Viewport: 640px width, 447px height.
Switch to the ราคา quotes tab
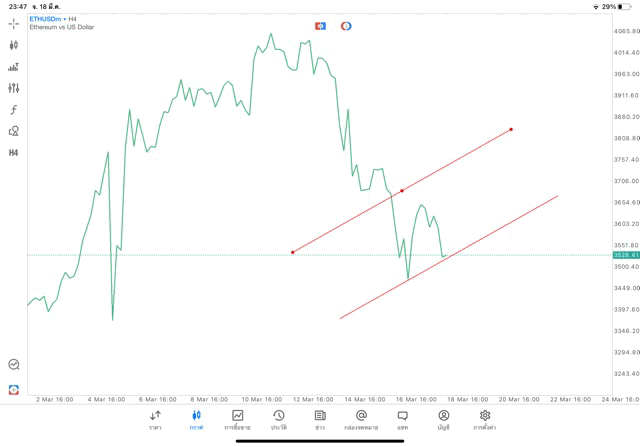[155, 420]
